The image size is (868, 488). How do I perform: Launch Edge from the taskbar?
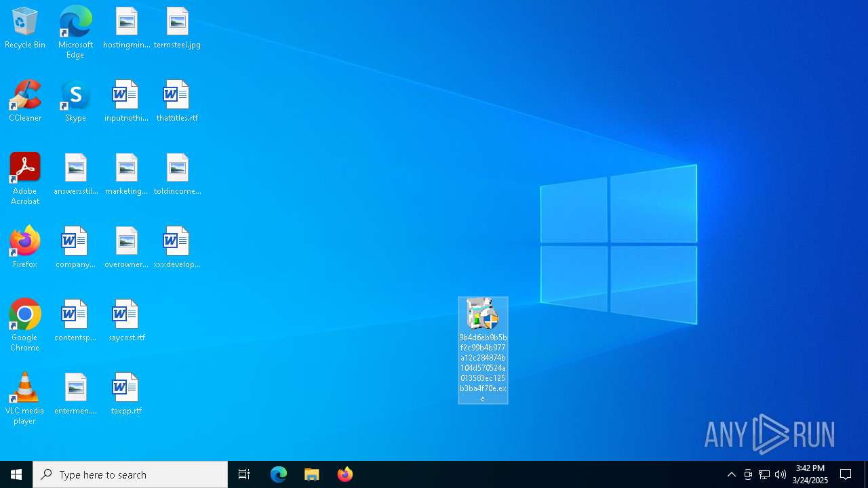[279, 474]
